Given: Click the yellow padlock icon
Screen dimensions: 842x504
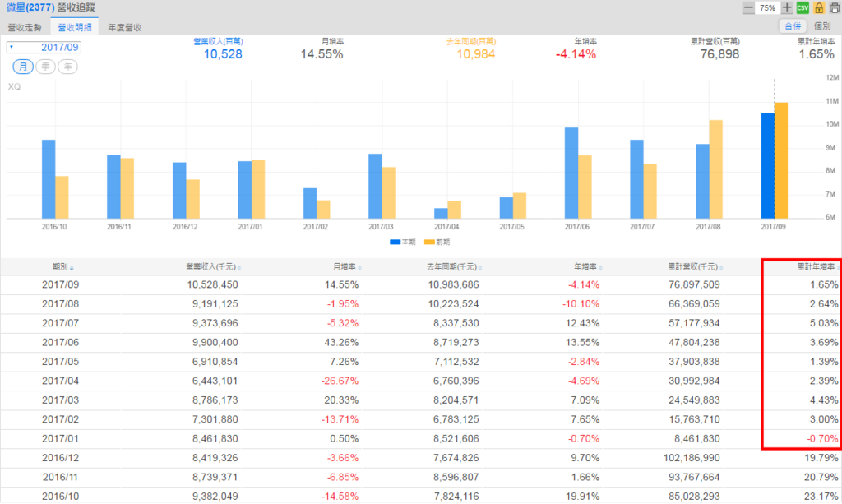Looking at the screenshot, I should 819,8.
